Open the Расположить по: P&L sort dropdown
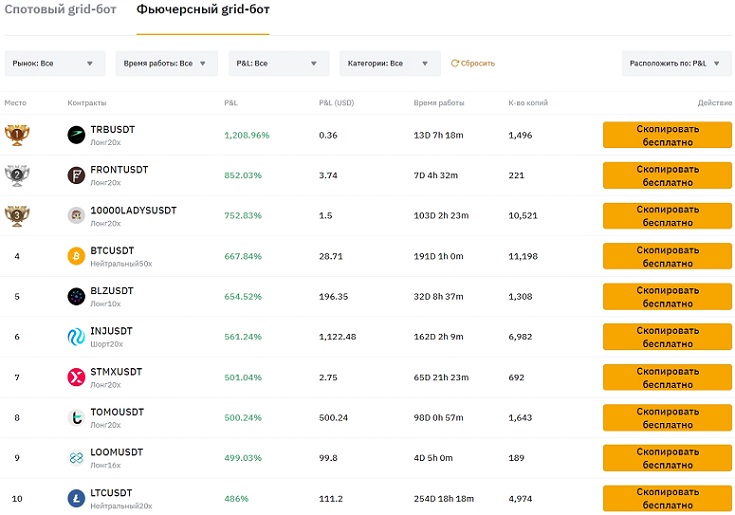Viewport: 735px width, 515px height. (x=676, y=63)
